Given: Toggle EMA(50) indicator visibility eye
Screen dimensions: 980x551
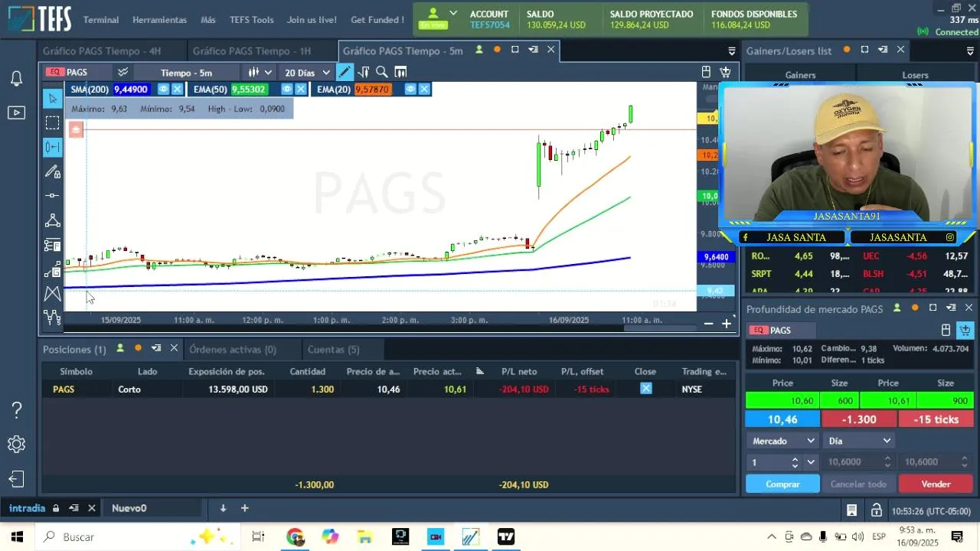Looking at the screenshot, I should point(287,90).
